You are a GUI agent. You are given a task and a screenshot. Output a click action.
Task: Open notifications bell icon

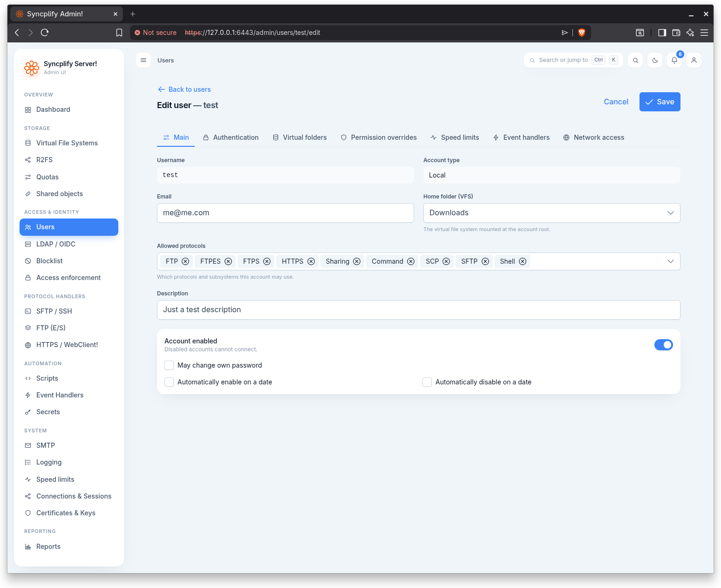(x=674, y=60)
